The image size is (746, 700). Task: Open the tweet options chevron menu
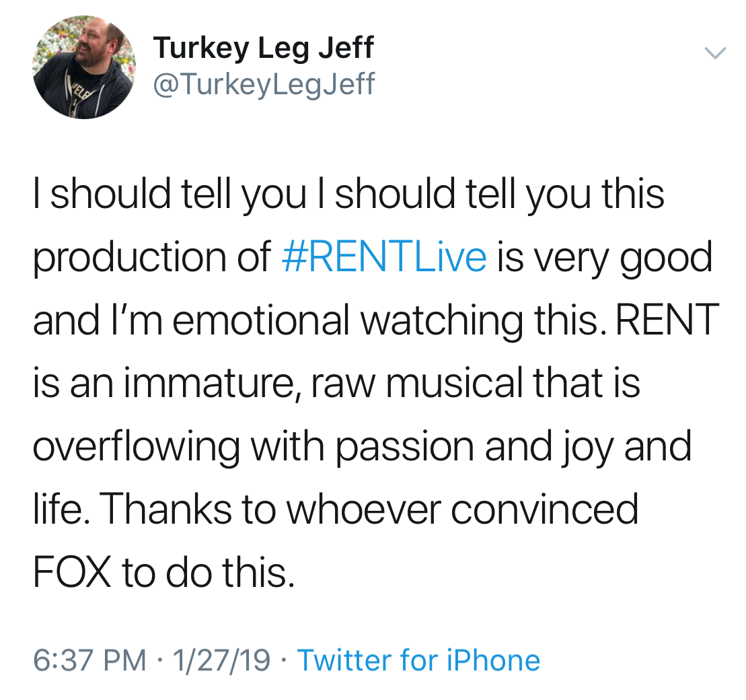click(714, 53)
